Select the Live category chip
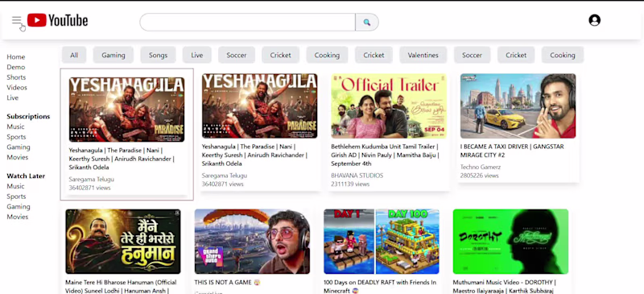Screen dimensions: 644x294 click(x=197, y=55)
